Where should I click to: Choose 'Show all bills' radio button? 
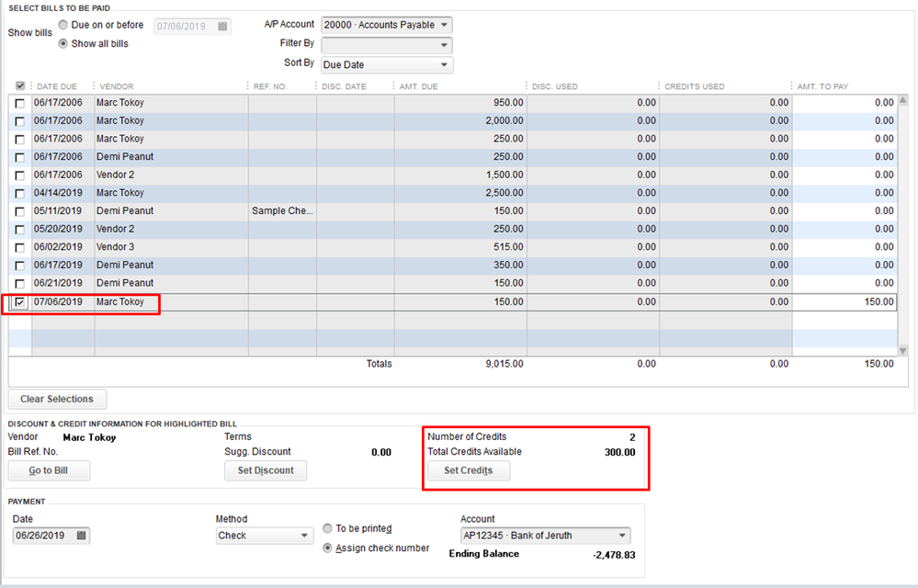pos(62,43)
